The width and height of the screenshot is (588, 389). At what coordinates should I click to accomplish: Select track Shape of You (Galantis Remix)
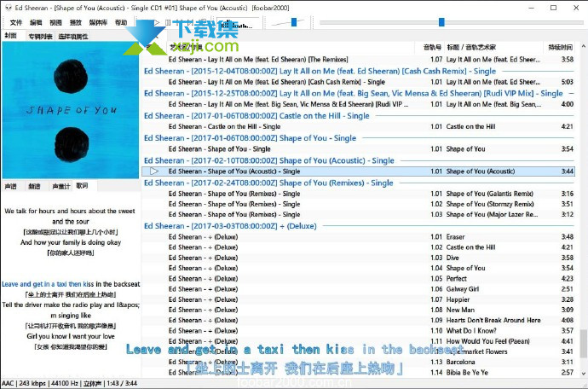(358, 194)
